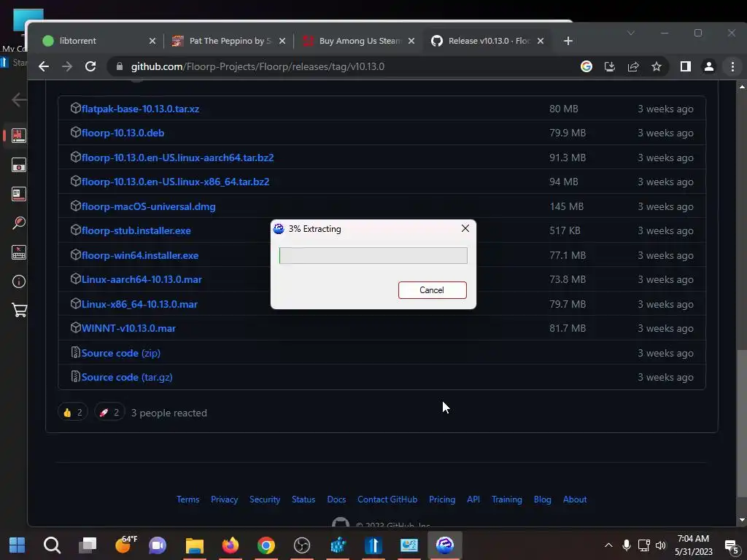
Task: Download Linux-x86_64-10.13.0.mar
Action: (x=139, y=304)
